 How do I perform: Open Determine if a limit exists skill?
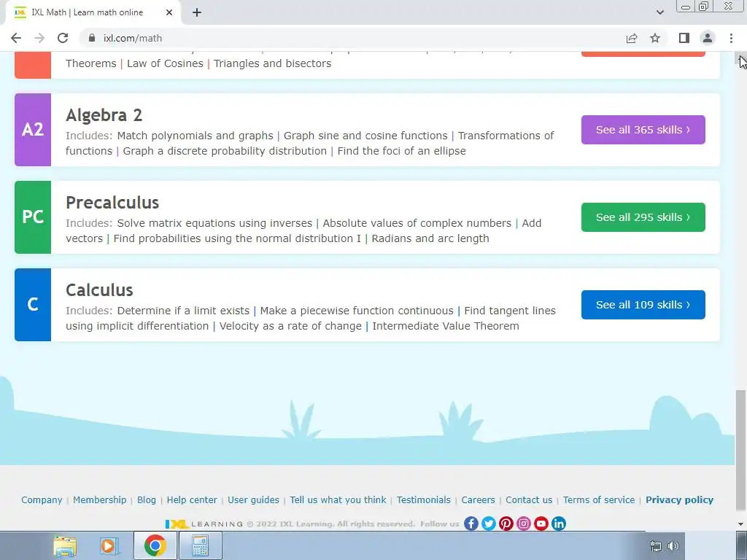[183, 311]
